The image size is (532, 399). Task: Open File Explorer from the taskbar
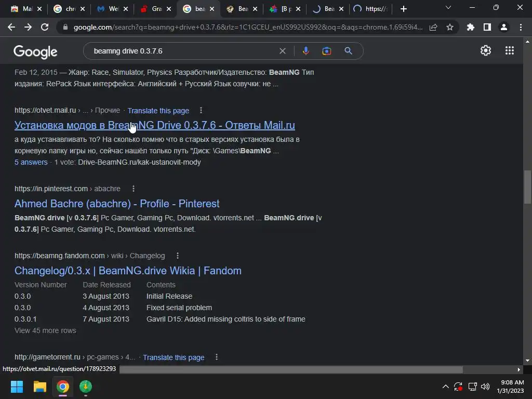(x=39, y=387)
